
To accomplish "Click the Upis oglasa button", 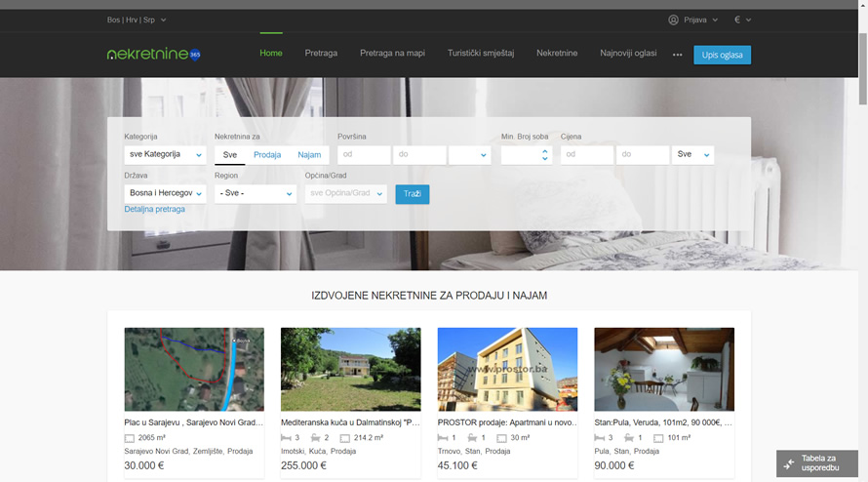I will (x=722, y=55).
